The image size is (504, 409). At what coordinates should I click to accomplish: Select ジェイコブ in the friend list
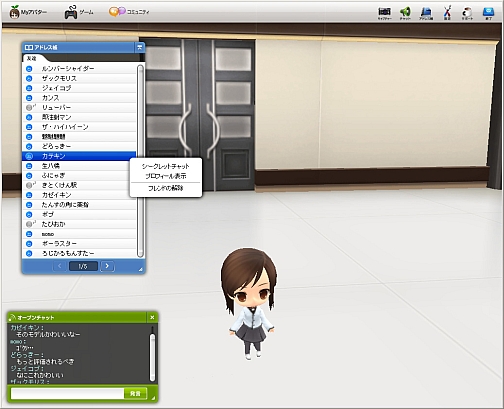point(79,88)
